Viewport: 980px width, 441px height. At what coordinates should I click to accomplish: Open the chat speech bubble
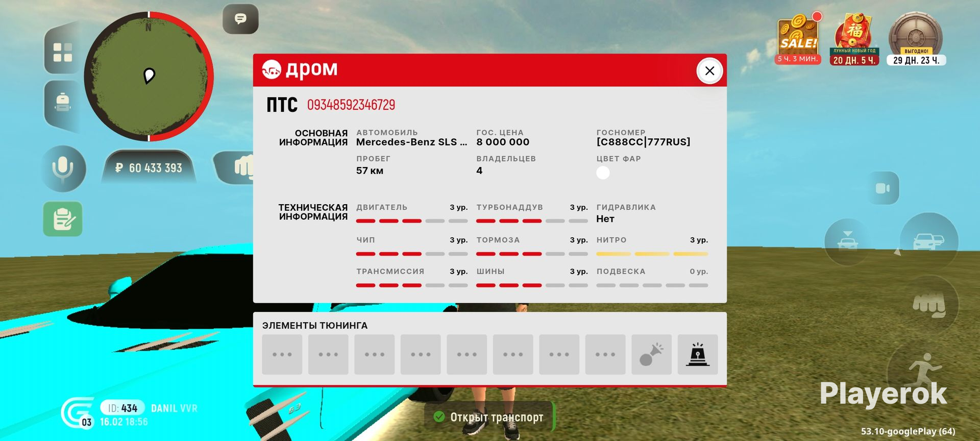(x=240, y=19)
